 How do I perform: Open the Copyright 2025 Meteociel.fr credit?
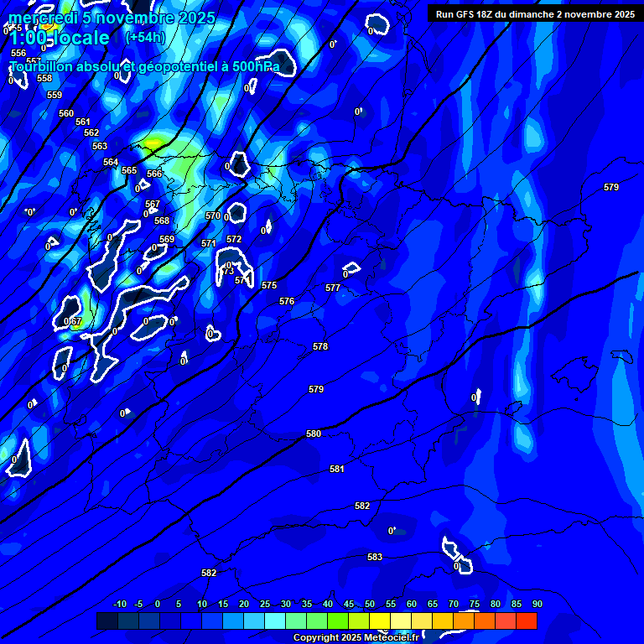pyautogui.click(x=362, y=638)
